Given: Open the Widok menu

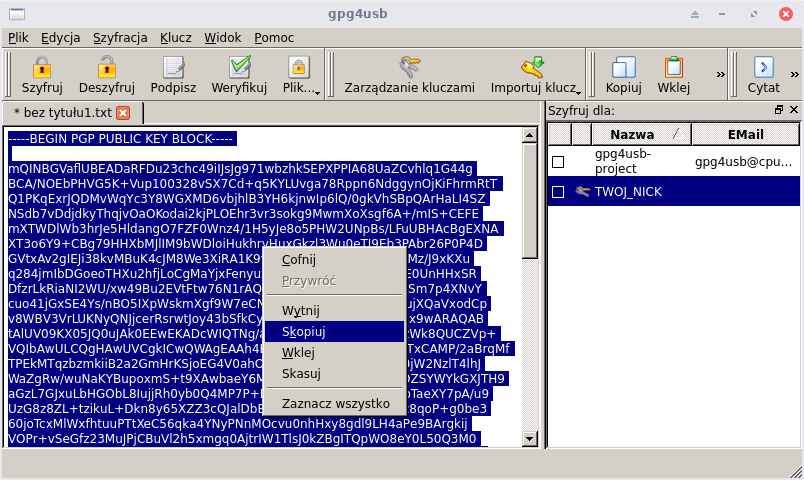Looking at the screenshot, I should 223,38.
